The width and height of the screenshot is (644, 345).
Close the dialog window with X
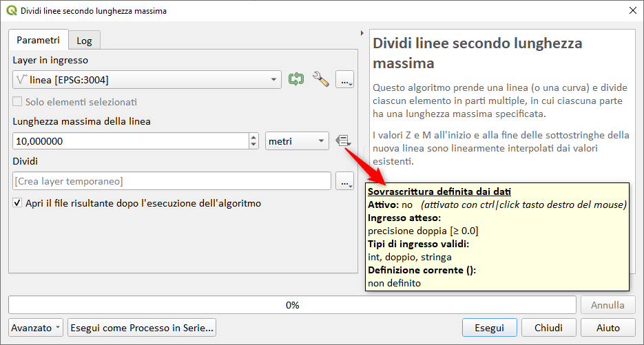(x=632, y=11)
